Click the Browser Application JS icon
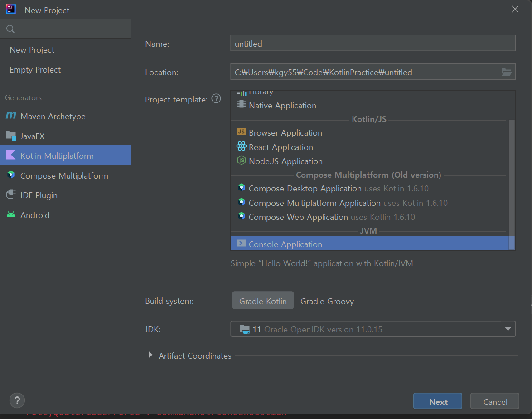 pyautogui.click(x=241, y=132)
